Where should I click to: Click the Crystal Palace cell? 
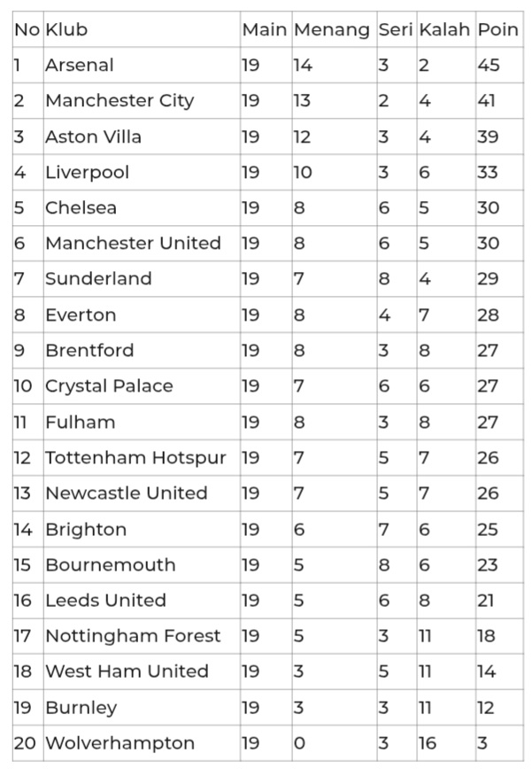[109, 386]
